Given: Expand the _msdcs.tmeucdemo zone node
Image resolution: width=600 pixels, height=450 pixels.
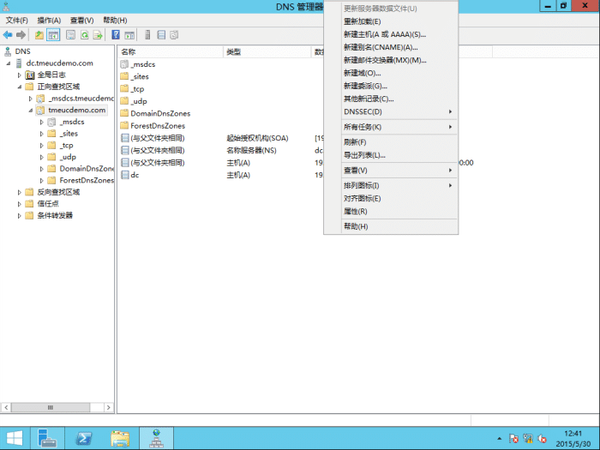Looking at the screenshot, I should pyautogui.click(x=30, y=99).
